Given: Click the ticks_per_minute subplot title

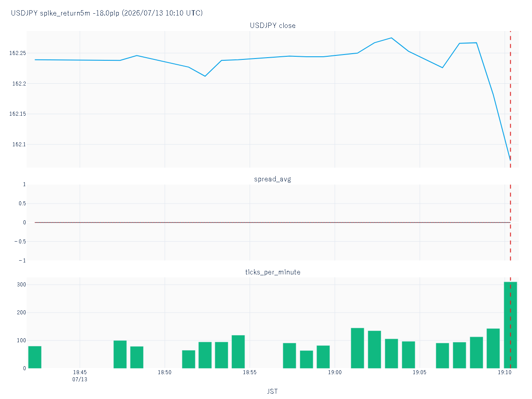Looking at the screenshot, I should [273, 272].
